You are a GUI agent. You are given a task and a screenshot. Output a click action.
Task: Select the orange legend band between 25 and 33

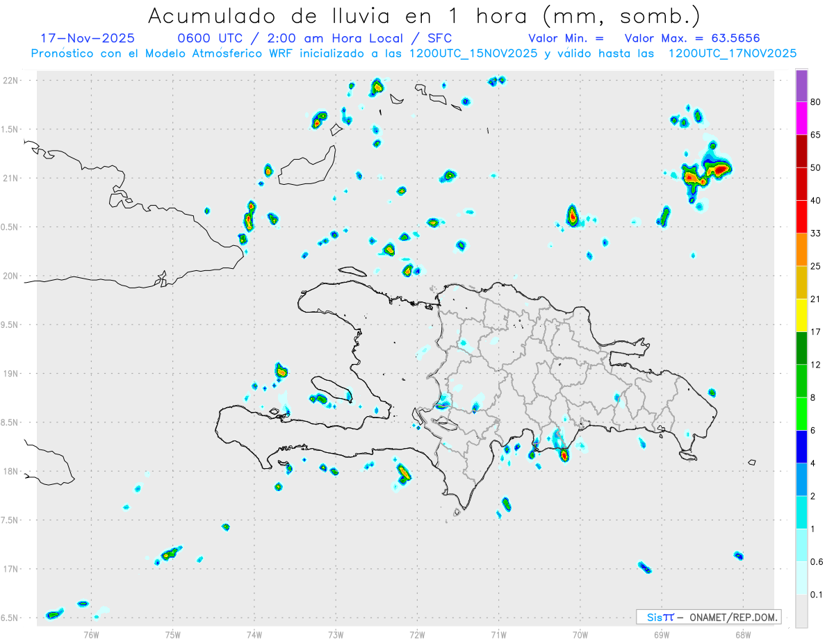pos(801,249)
